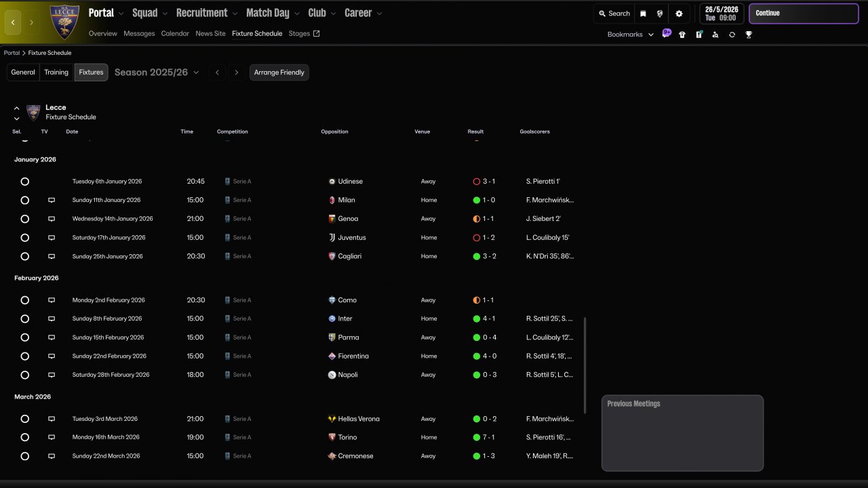868x488 pixels.
Task: Expand the Squad menu dropdown
Action: 164,14
